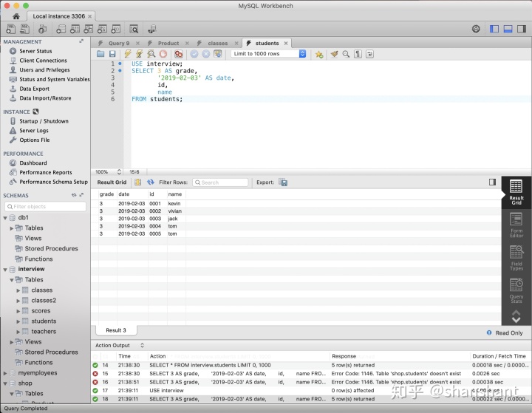Switch to the classes query tab
Screen dimensions: 532x413
point(218,43)
